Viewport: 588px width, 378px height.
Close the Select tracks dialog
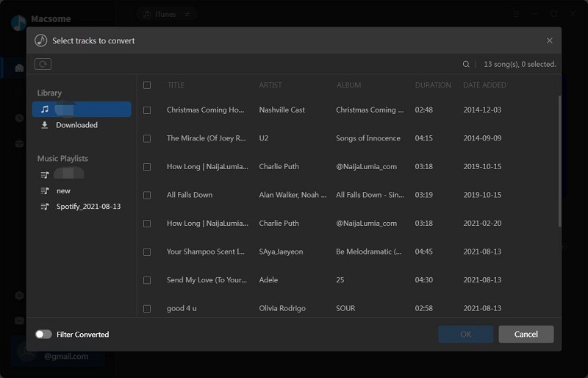549,40
